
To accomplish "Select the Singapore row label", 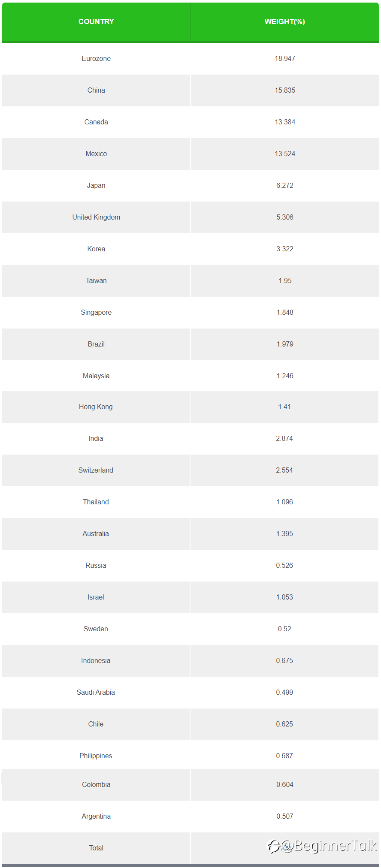I will (x=96, y=312).
